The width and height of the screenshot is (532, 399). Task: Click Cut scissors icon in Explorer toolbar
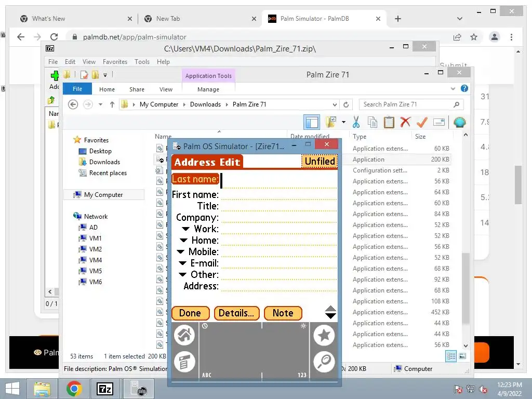tap(356, 122)
